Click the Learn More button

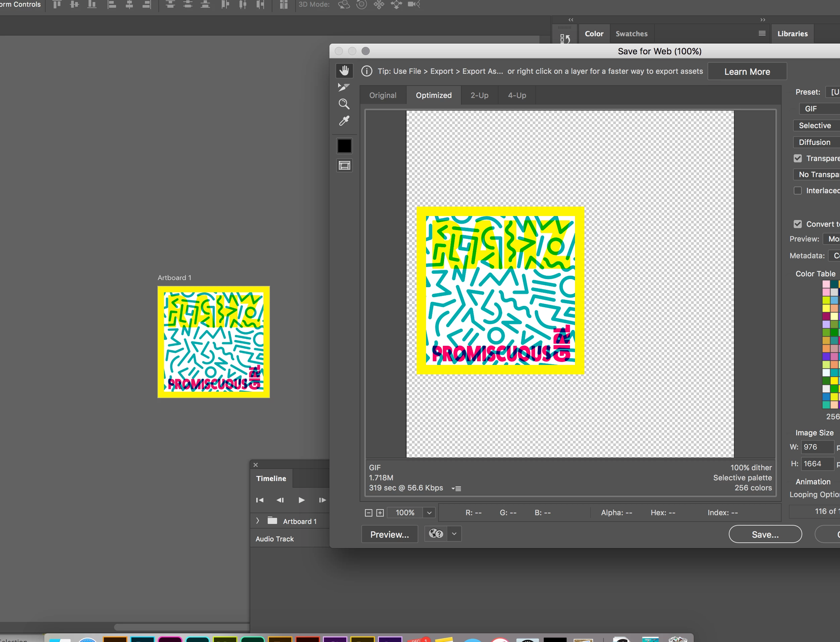(747, 71)
